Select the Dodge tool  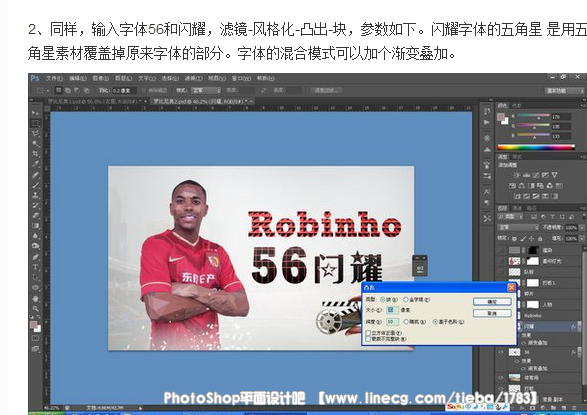click(x=36, y=246)
